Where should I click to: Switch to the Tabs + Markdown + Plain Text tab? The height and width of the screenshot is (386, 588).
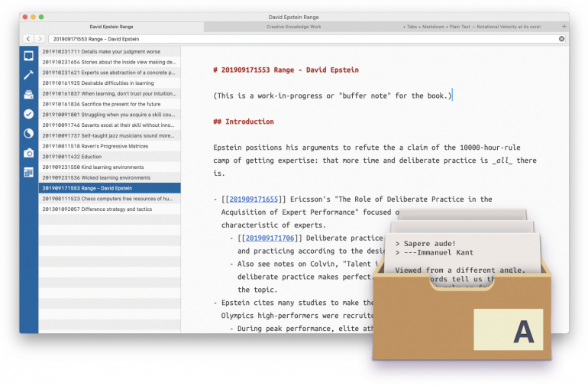tap(471, 27)
